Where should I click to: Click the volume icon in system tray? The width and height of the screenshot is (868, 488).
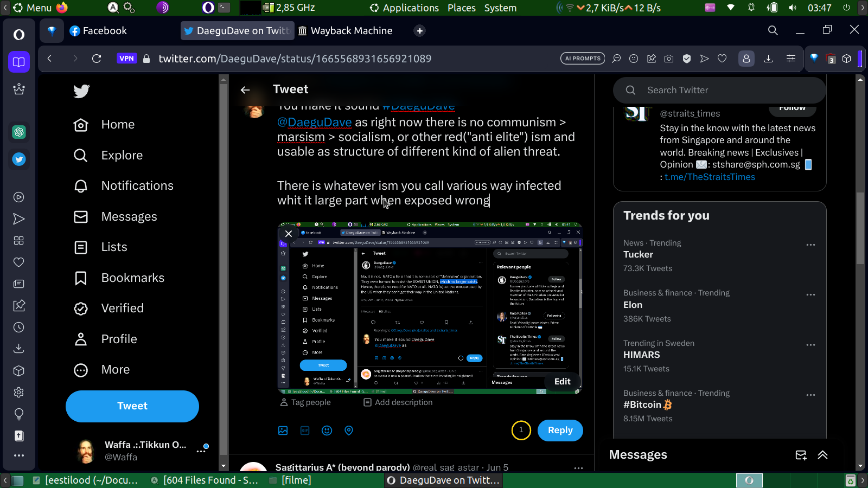coord(793,8)
